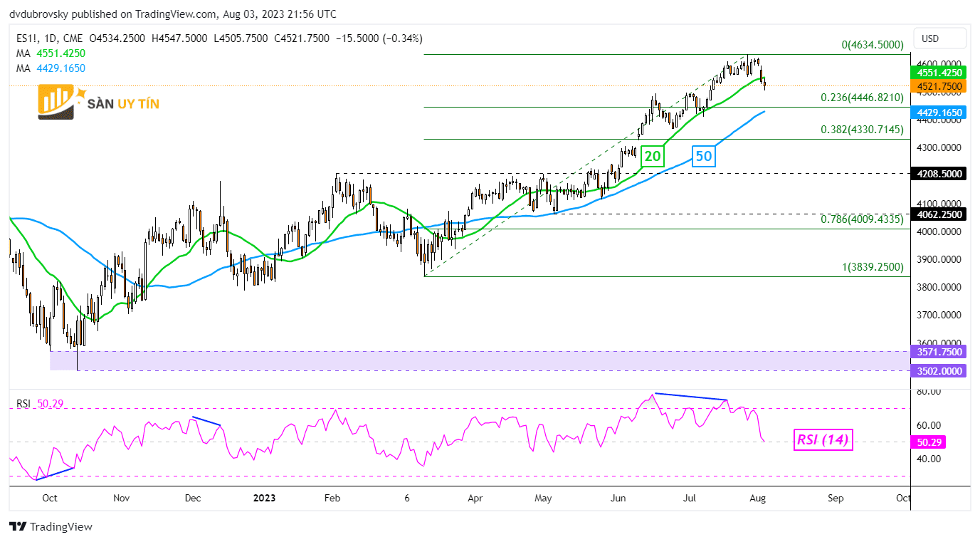Select the green 4551.4250 price axis tag

point(937,73)
